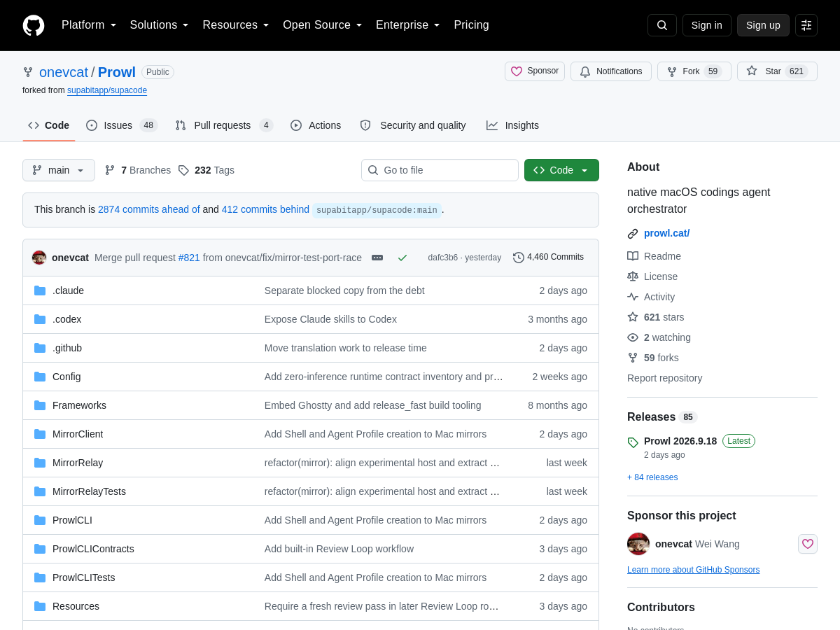
Task: Click the Sign up button
Action: click(763, 25)
